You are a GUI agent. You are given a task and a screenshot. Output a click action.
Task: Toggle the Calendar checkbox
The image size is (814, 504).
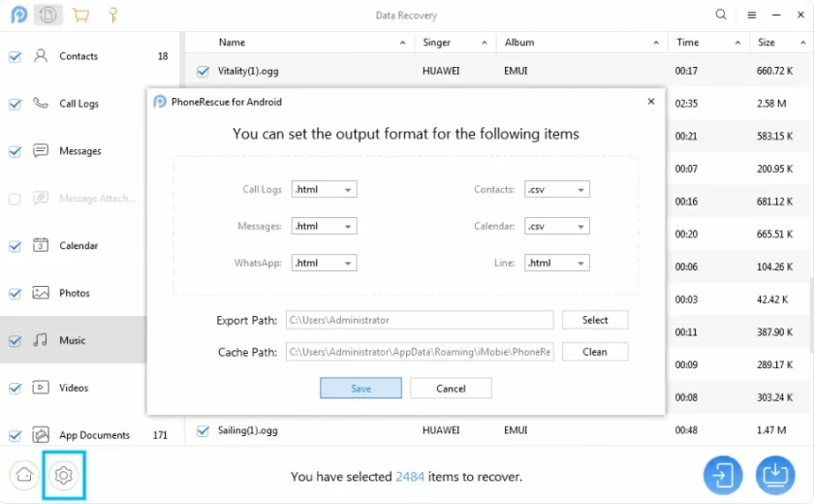point(16,246)
